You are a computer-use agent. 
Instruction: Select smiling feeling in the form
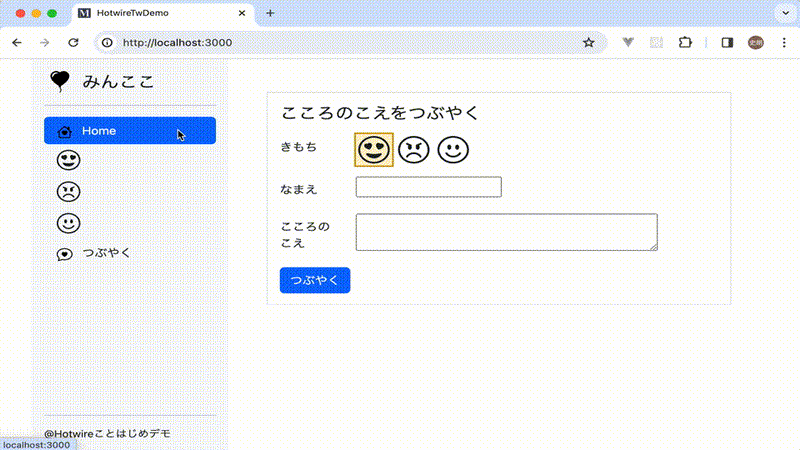453,150
